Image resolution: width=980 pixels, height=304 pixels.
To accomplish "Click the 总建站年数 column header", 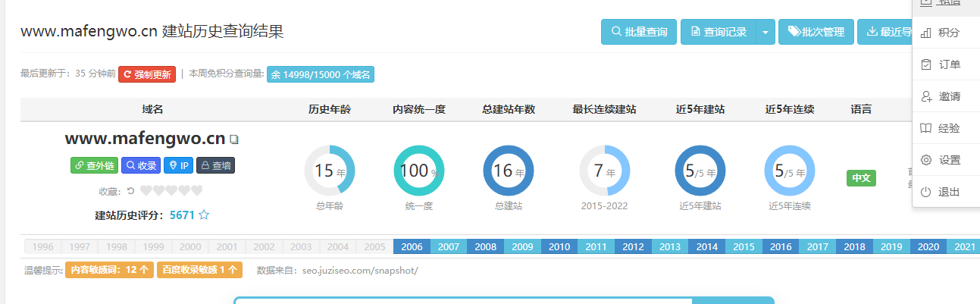I will point(509,109).
